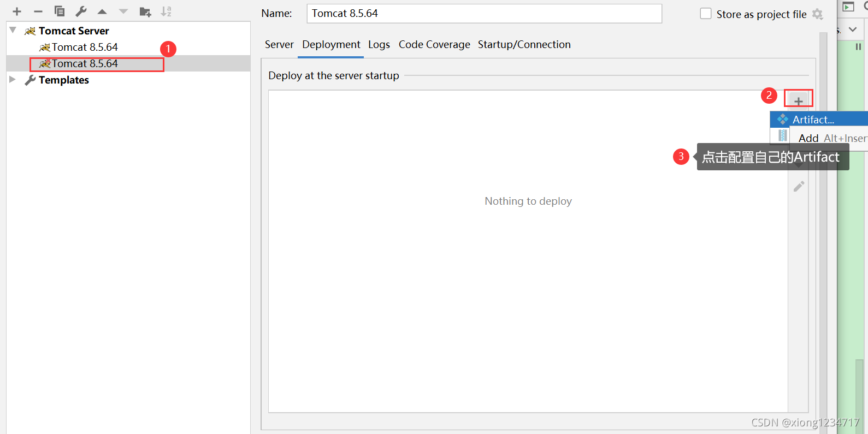The image size is (868, 434).
Task: Select the Tomcat Server group label
Action: point(74,31)
